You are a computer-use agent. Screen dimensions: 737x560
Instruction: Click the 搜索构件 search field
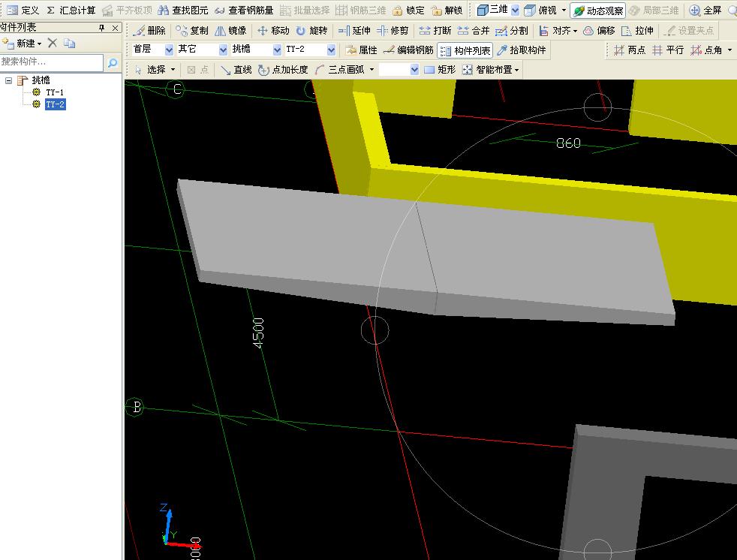tap(51, 62)
